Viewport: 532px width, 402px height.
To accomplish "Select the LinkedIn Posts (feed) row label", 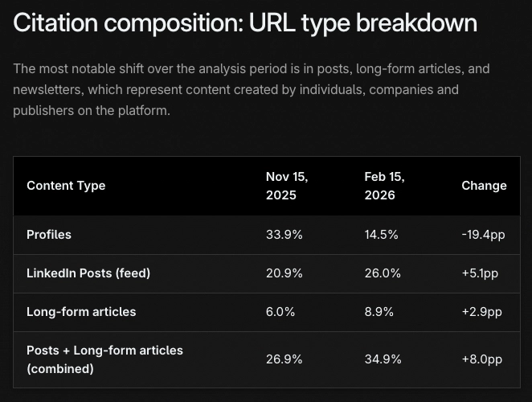I will 88,273.
